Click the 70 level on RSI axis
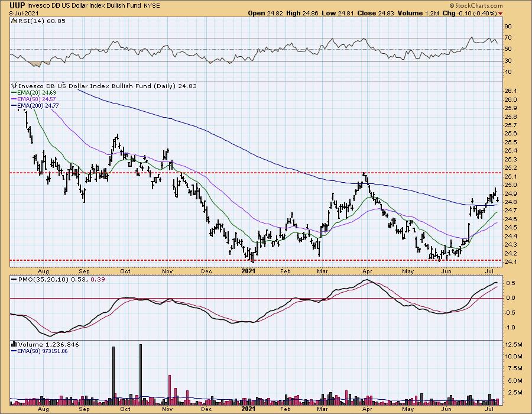532x414 pixels. click(x=508, y=38)
